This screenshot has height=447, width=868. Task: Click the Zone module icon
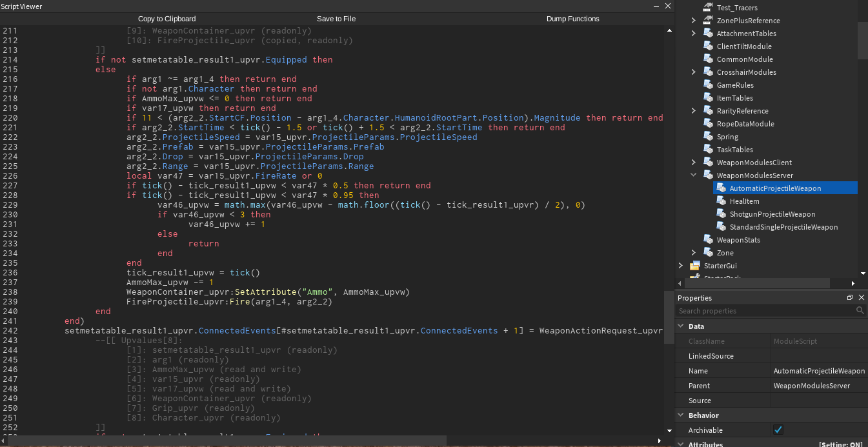(x=707, y=253)
